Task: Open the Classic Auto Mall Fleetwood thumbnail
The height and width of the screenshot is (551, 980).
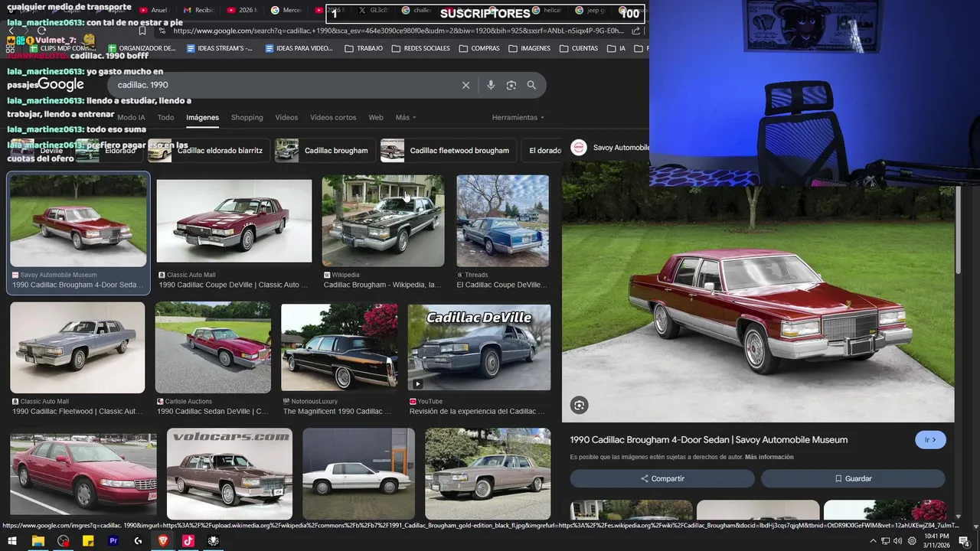Action: pos(77,347)
